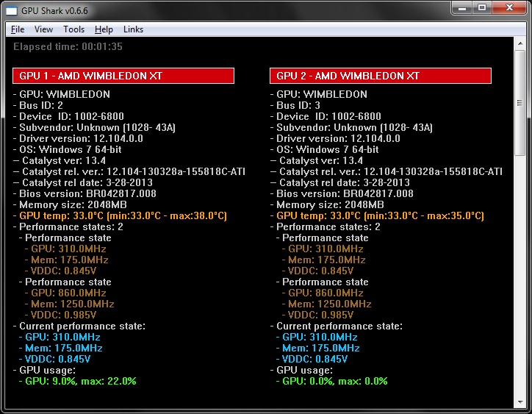Viewport: 532px width, 414px height.
Task: Click GPU 1 'OS: Windows 7 64-bit' line
Action: click(67, 149)
